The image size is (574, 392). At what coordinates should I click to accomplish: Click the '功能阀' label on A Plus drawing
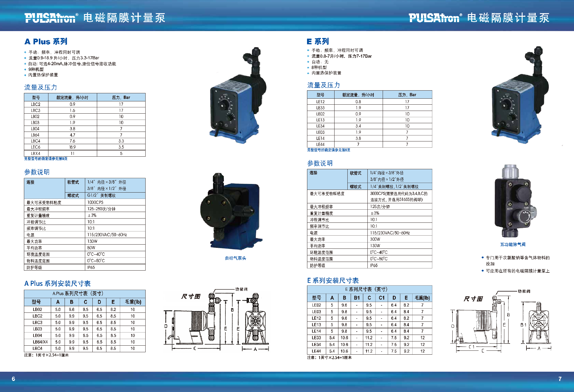click(x=241, y=289)
